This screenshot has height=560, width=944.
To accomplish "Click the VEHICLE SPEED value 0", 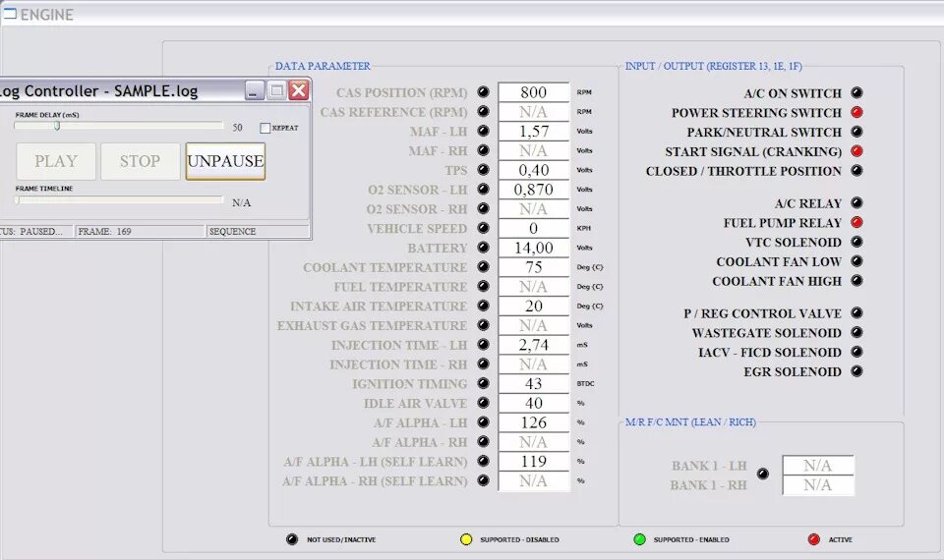I will (533, 228).
